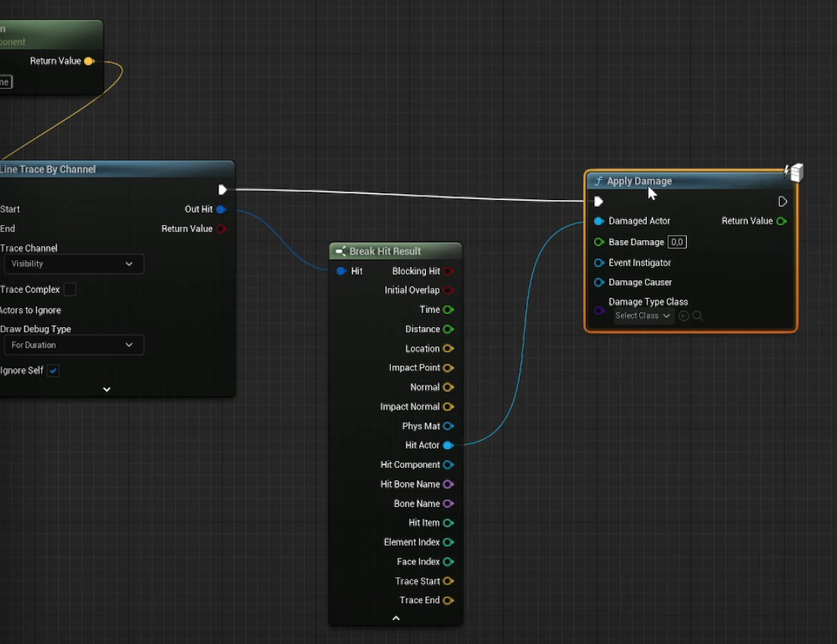
Task: Click the Base Damage value field
Action: coord(676,242)
